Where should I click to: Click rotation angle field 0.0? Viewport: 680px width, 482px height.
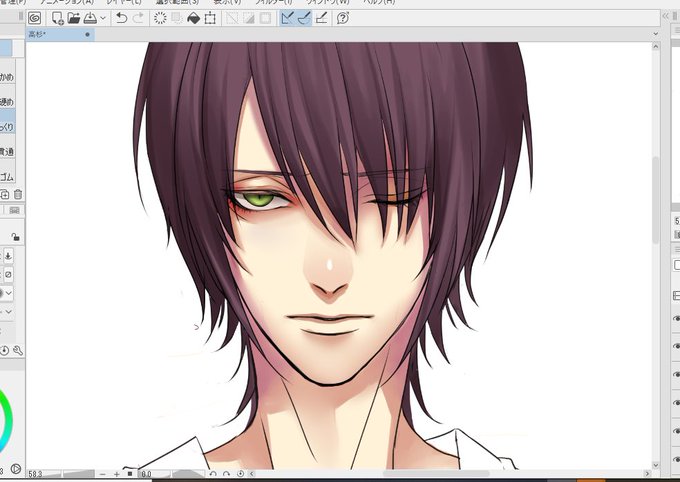coord(154,474)
